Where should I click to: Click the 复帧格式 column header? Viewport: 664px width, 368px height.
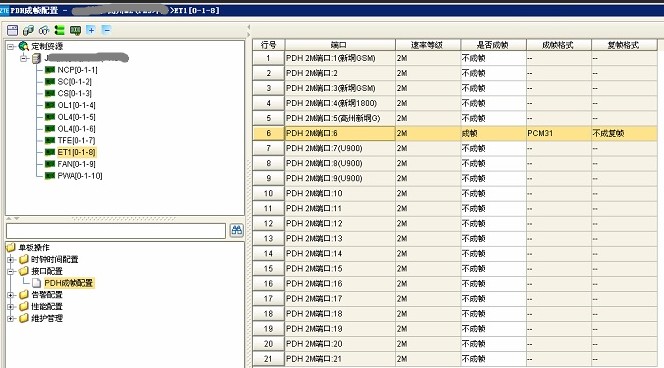[624, 45]
